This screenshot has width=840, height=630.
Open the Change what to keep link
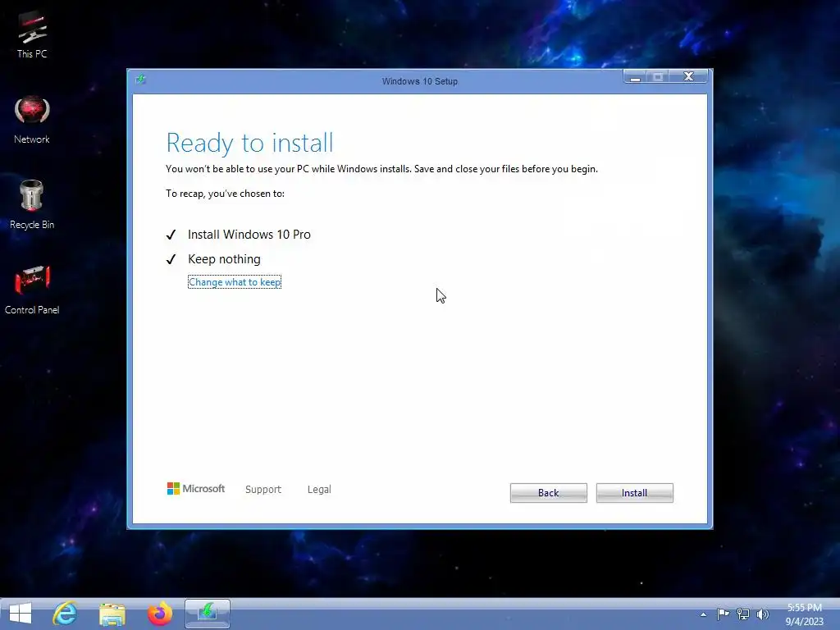click(x=235, y=282)
